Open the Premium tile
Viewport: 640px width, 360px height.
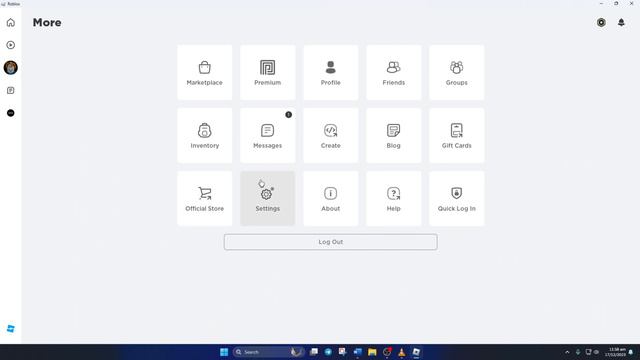(268, 73)
